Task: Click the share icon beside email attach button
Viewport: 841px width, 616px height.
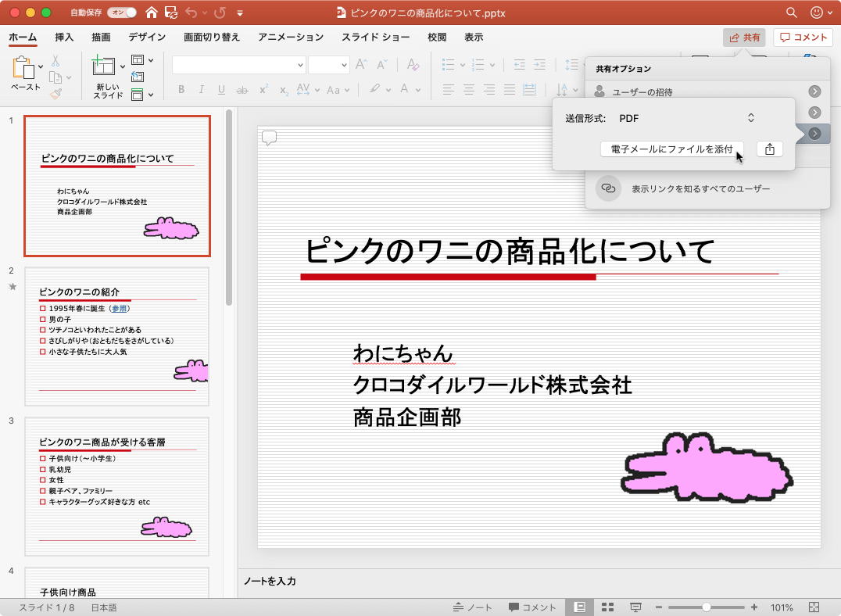Action: 769,149
